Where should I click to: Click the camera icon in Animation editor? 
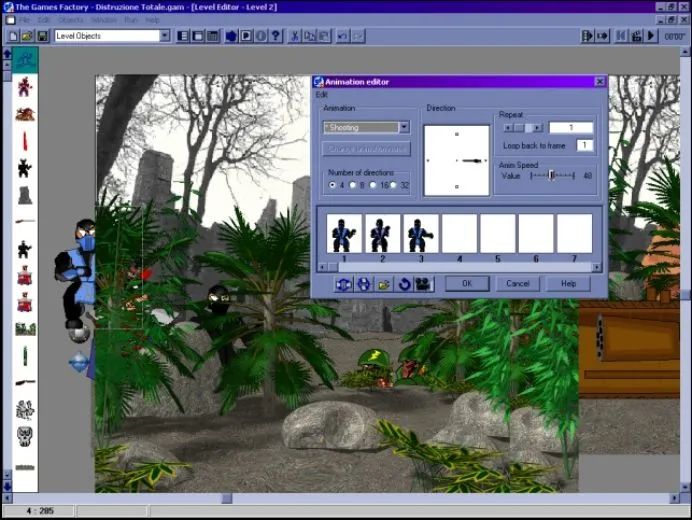click(423, 284)
